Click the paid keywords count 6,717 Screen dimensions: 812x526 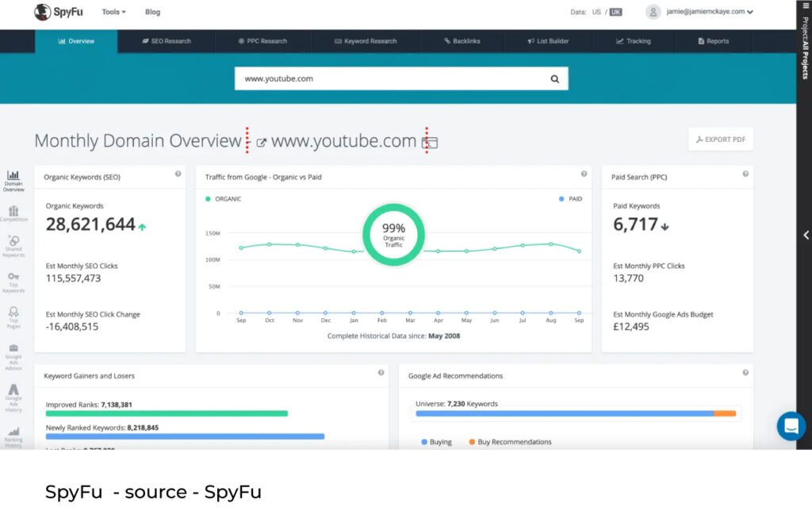(x=635, y=225)
